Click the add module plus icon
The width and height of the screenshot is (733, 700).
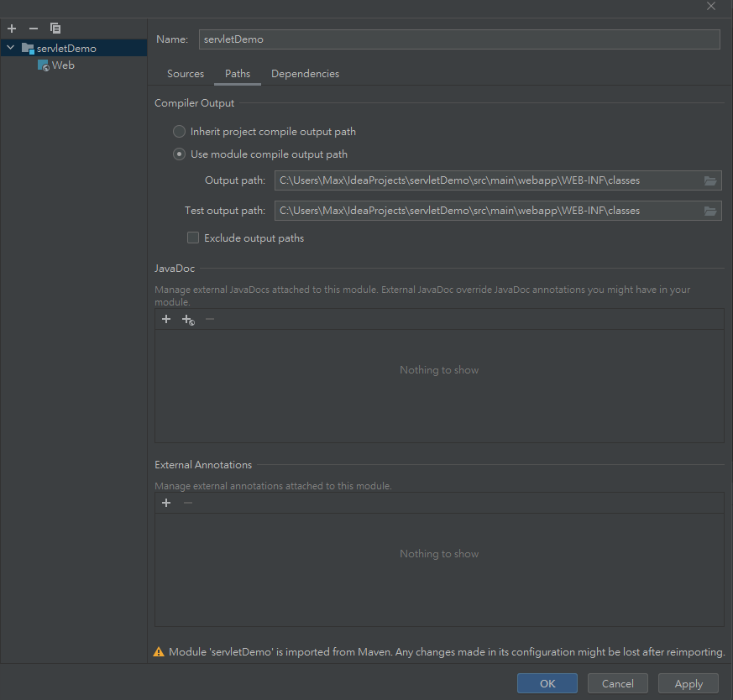click(12, 29)
